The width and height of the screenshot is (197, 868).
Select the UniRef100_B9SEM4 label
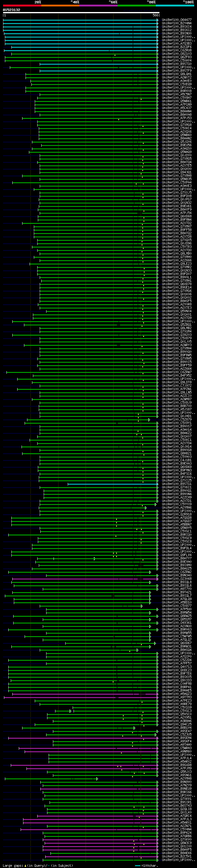[176, 738]
